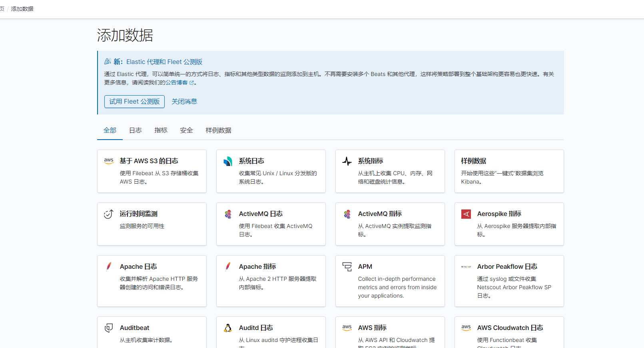This screenshot has height=348, width=644.
Task: Click the Netscout logo on Arbor Peakflow card
Action: coord(466,267)
